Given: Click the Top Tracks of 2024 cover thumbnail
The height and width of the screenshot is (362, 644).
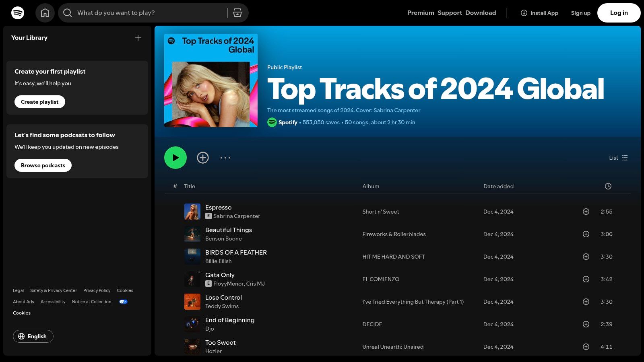Looking at the screenshot, I should click(x=211, y=80).
